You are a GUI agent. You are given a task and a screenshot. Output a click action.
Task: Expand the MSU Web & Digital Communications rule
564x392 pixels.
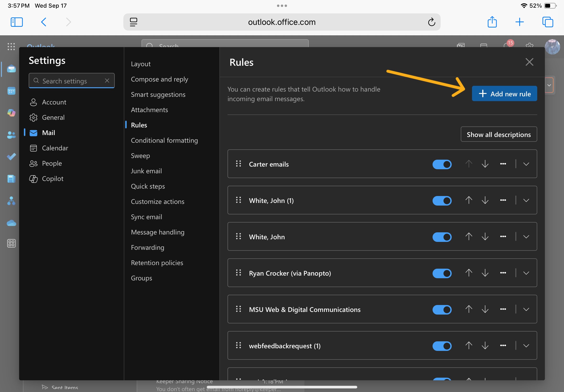tap(526, 310)
